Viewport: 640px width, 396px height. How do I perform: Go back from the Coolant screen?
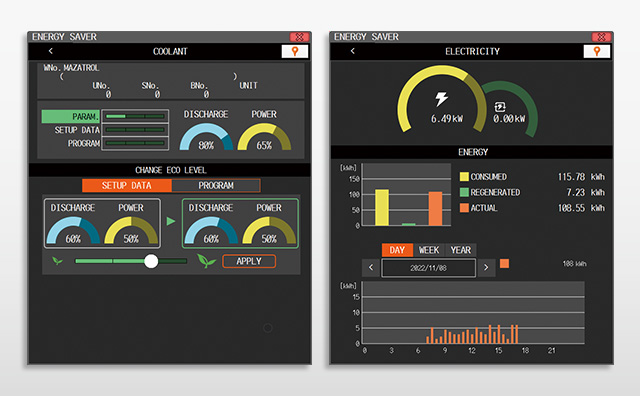tap(51, 51)
